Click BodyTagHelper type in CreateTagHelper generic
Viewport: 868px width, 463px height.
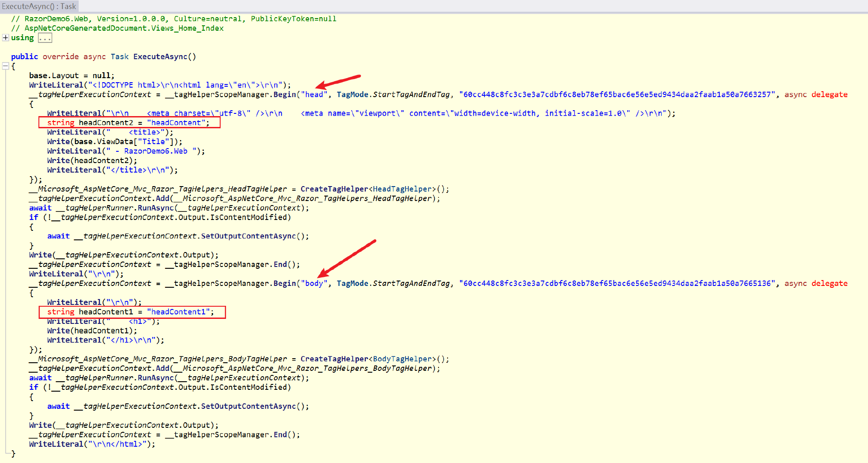coord(402,359)
